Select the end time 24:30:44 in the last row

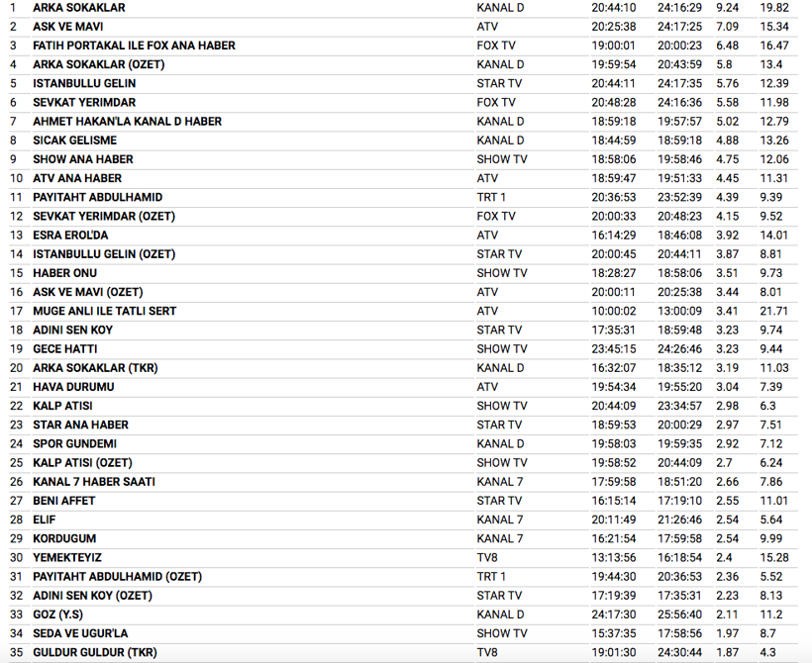pyautogui.click(x=679, y=652)
